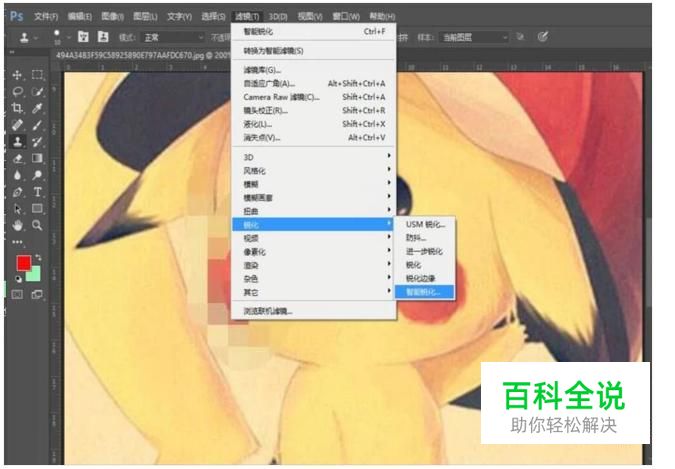The width and height of the screenshot is (675, 469).
Task: Expand the 模糊 submenu
Action: coord(314,184)
